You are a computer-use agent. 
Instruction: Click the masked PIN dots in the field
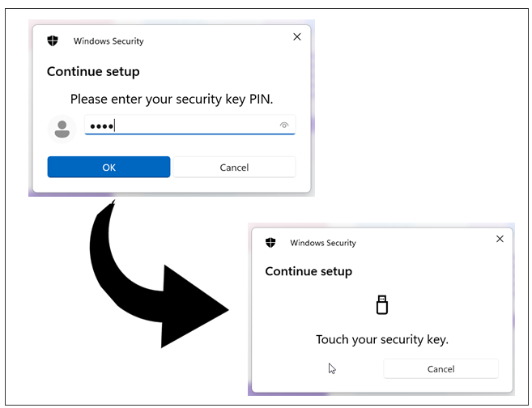101,126
